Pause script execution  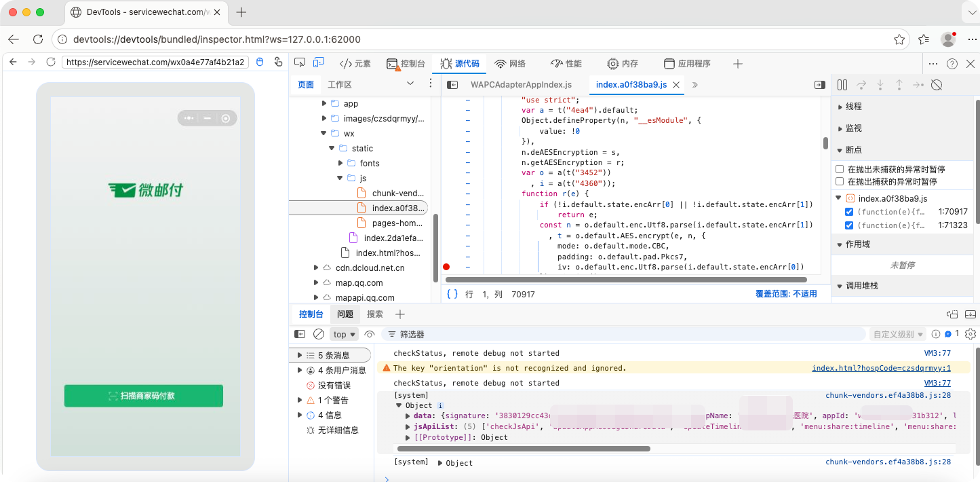[842, 85]
